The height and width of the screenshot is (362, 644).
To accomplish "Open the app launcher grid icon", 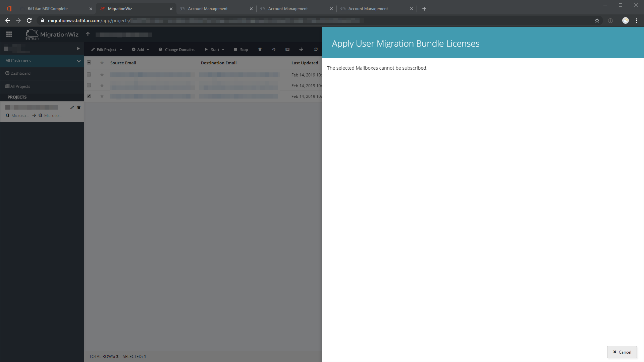I will [x=9, y=34].
